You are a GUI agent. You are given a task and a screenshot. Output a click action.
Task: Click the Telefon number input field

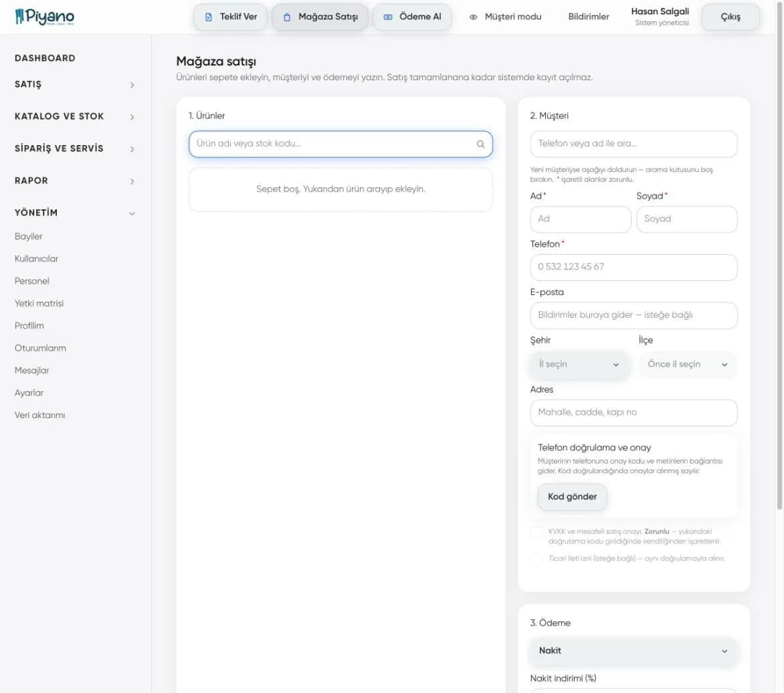click(x=633, y=268)
